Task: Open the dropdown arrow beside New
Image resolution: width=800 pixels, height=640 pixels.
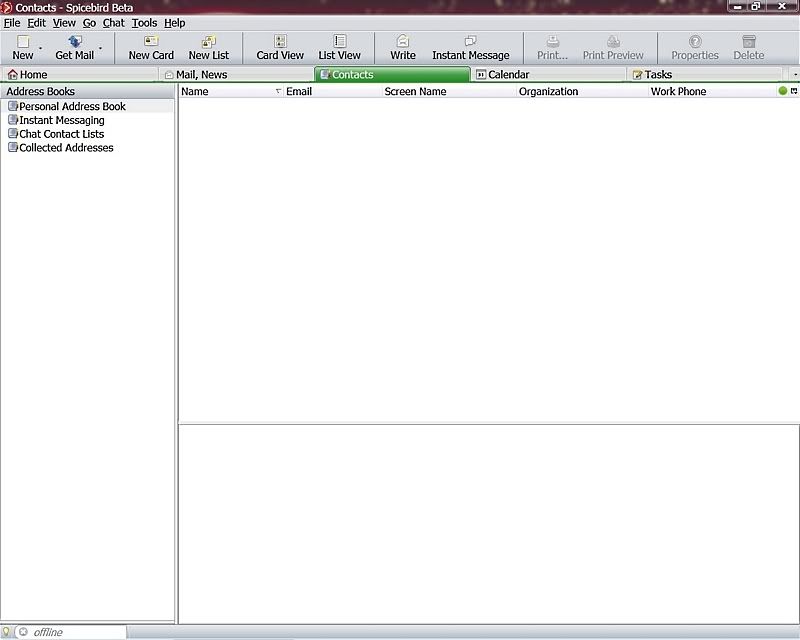Action: tap(41, 48)
